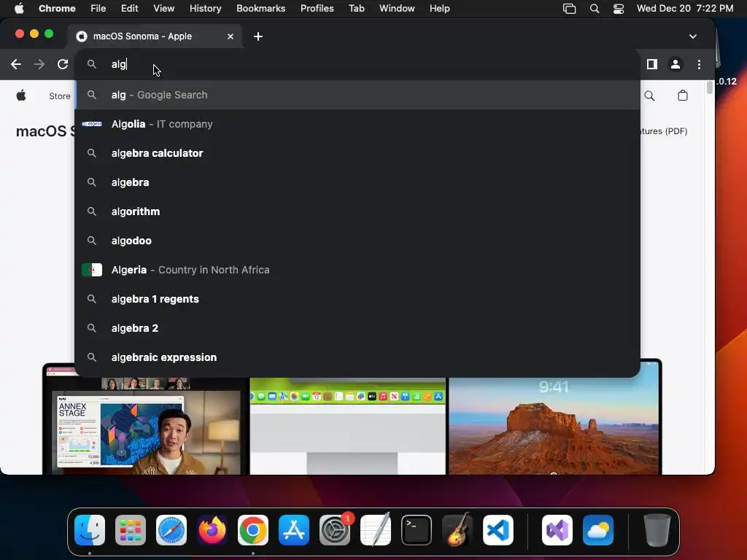Open Visual Studio from the dock

click(x=557, y=530)
